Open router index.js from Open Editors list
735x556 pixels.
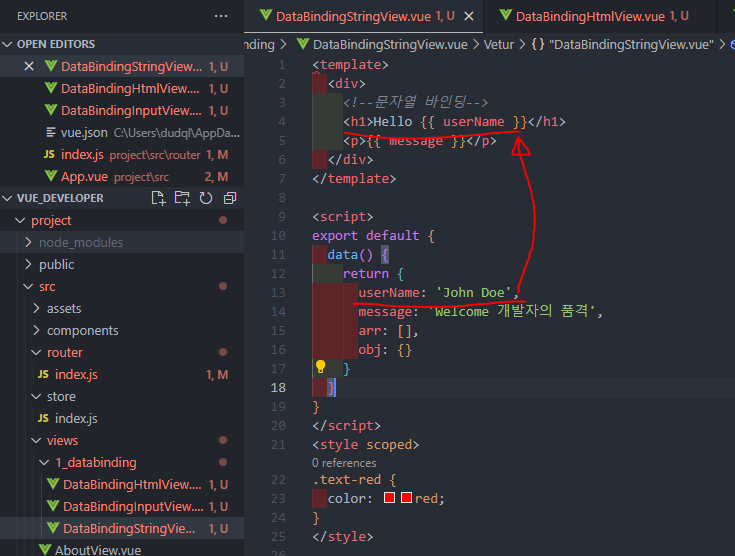pos(122,155)
